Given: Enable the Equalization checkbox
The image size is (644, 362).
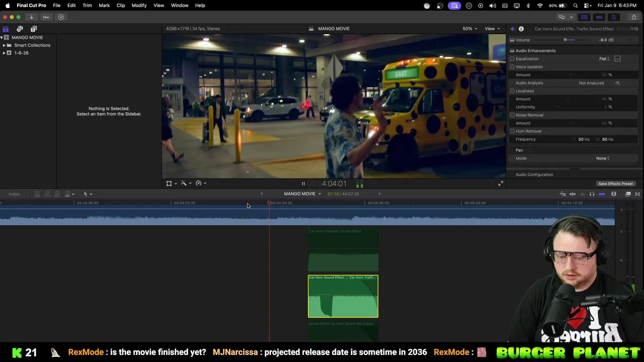Looking at the screenshot, I should coord(512,59).
